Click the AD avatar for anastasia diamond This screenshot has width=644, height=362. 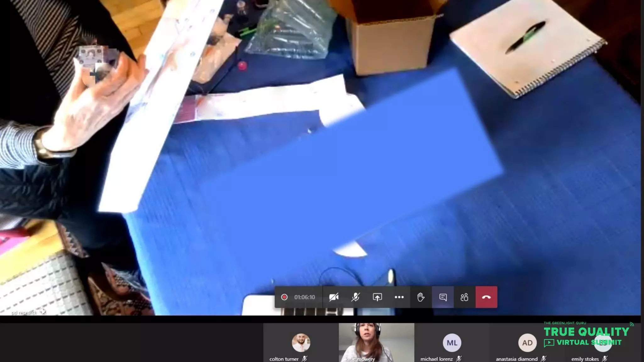coord(527,343)
